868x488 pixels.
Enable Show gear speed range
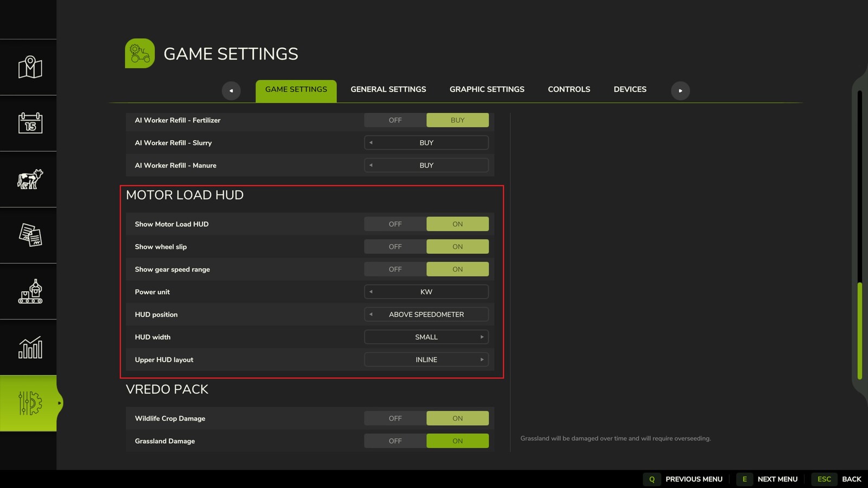coord(457,269)
